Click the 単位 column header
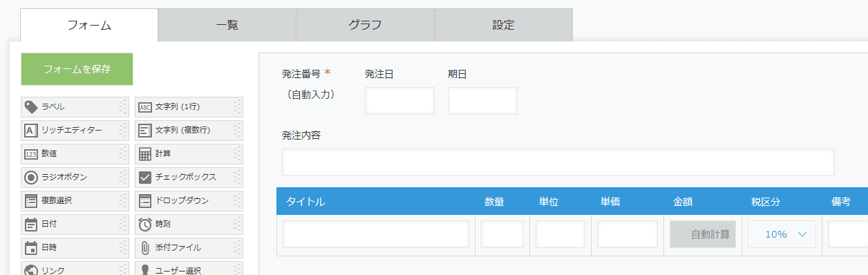The height and width of the screenshot is (275, 868). (x=549, y=202)
